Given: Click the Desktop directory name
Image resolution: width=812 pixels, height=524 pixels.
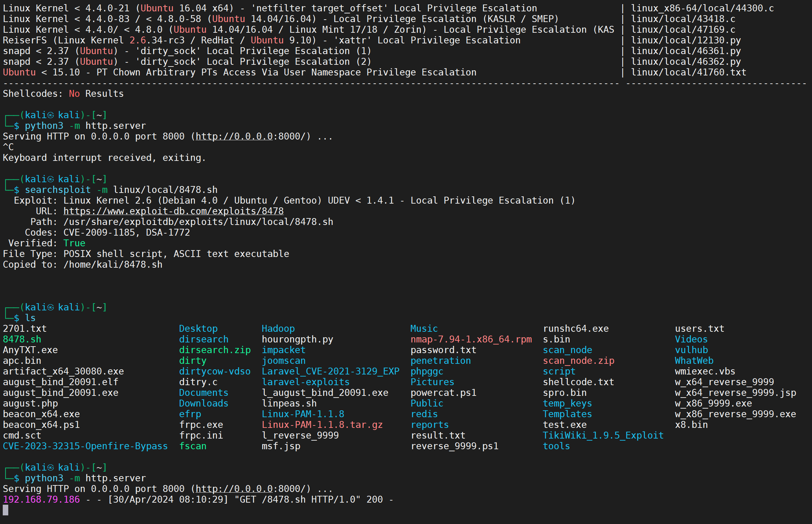Looking at the screenshot, I should pyautogui.click(x=198, y=329).
